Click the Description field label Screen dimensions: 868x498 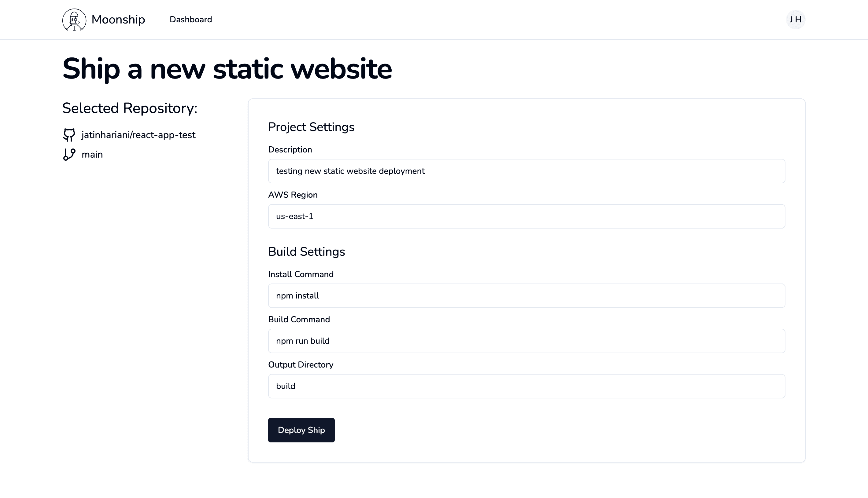[290, 149]
